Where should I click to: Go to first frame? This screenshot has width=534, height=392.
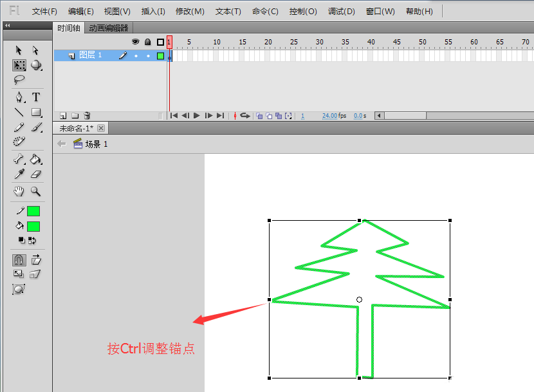point(174,116)
